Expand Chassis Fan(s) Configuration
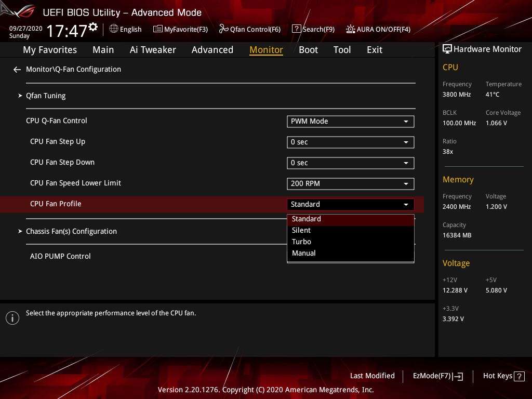This screenshot has height=399, width=532. click(x=71, y=231)
